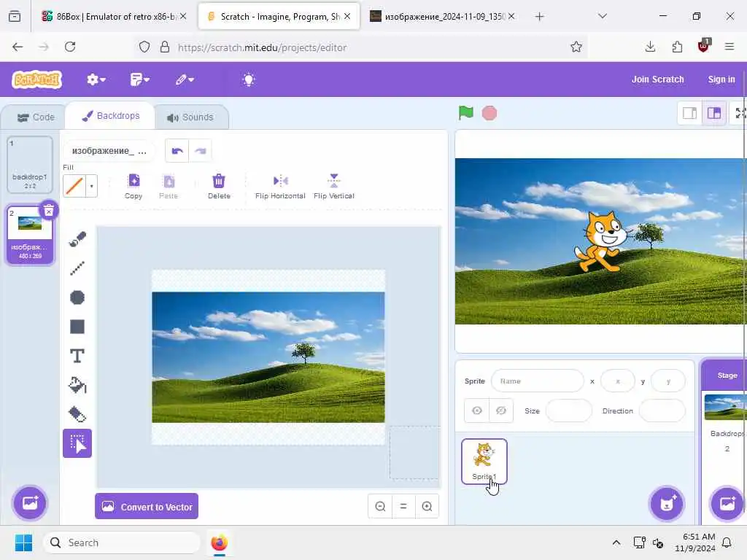
Task: Select the Brush tool
Action: (x=77, y=239)
